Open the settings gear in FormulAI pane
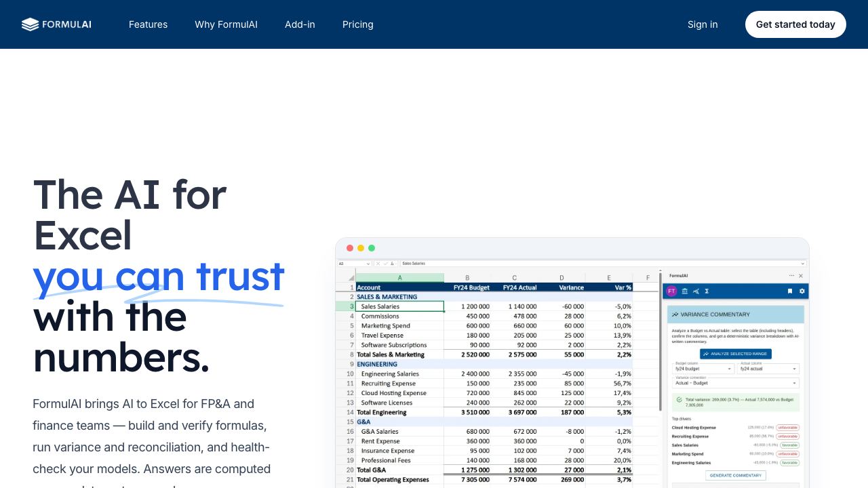The image size is (868, 488). click(x=802, y=291)
